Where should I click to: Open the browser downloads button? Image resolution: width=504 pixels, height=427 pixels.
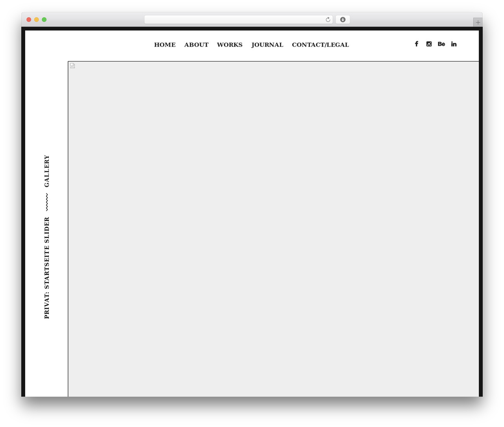[x=343, y=20]
